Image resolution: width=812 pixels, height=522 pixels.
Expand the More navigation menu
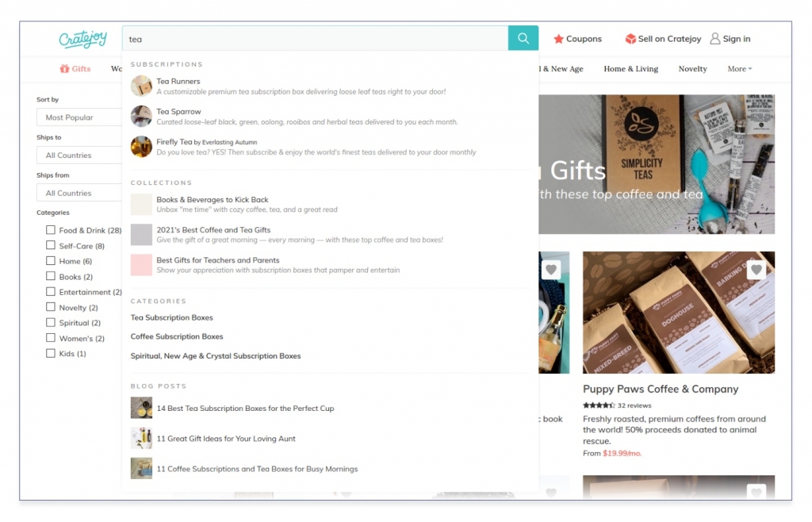[x=740, y=68]
